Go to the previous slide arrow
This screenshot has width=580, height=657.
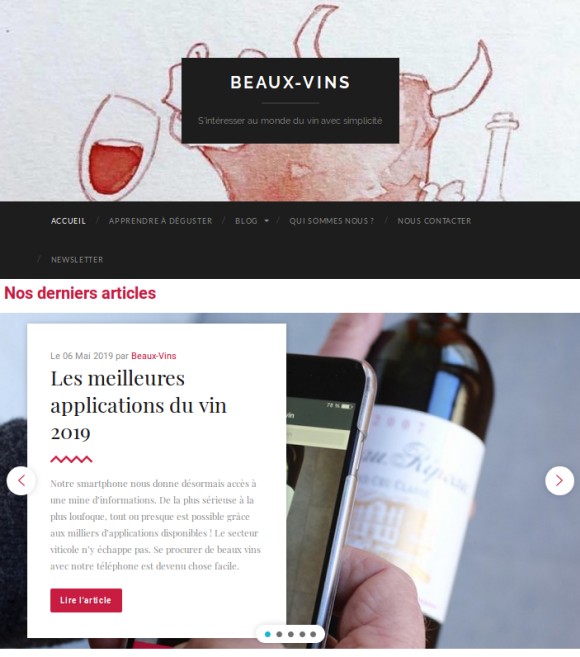21,481
